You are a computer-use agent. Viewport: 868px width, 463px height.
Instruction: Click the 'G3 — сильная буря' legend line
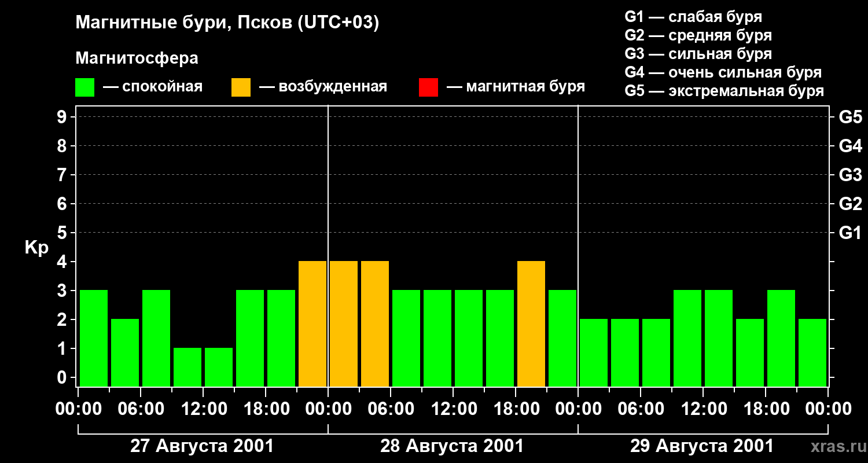(x=698, y=54)
